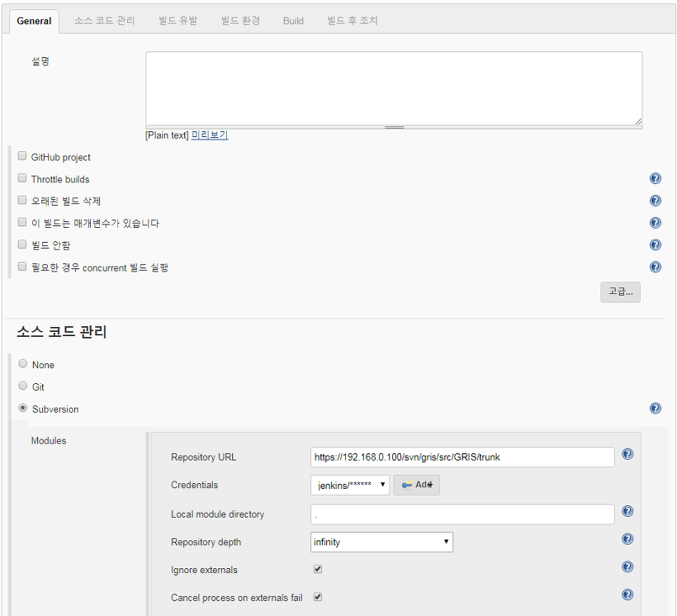Open the 소스 코드 관리 tab
Screen dimensions: 677x616
105,21
